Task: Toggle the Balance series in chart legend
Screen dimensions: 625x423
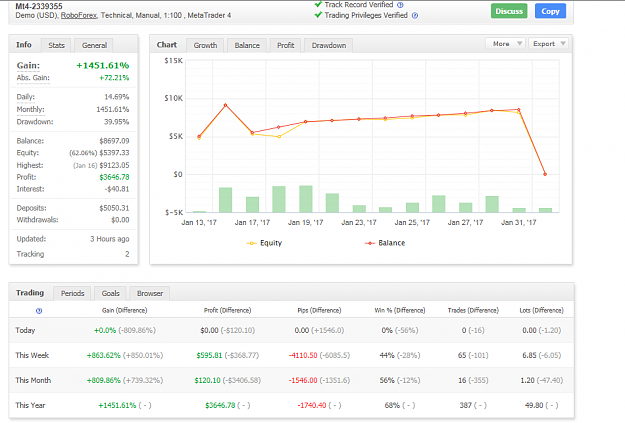Action: [385, 243]
